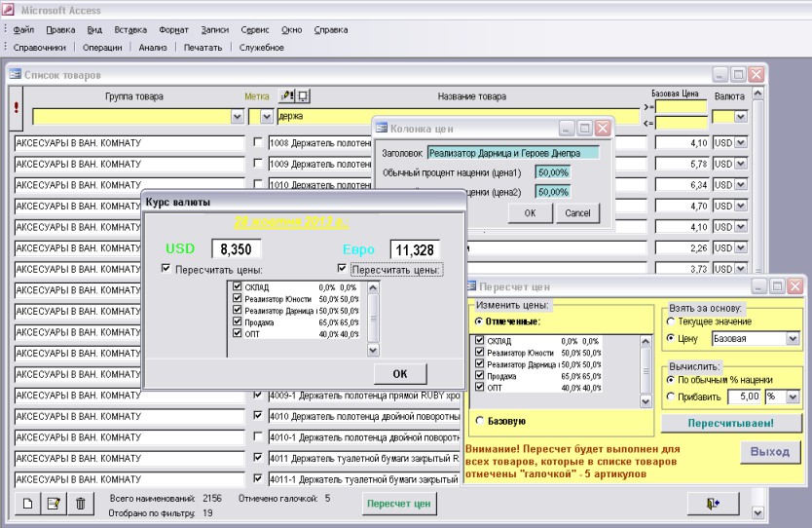Click the Пересчет цен dialog form icon
Image resolution: width=812 pixels, height=528 pixels.
[470, 285]
